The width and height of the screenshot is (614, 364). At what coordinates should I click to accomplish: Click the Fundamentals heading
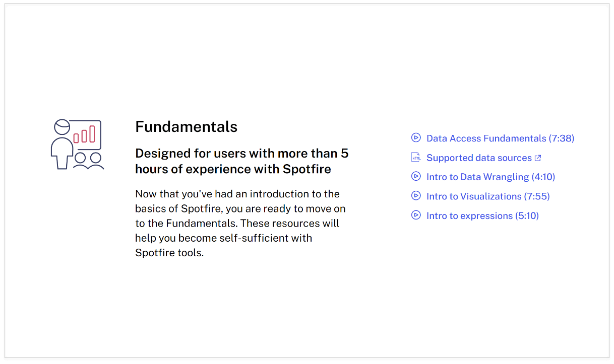pyautogui.click(x=186, y=127)
